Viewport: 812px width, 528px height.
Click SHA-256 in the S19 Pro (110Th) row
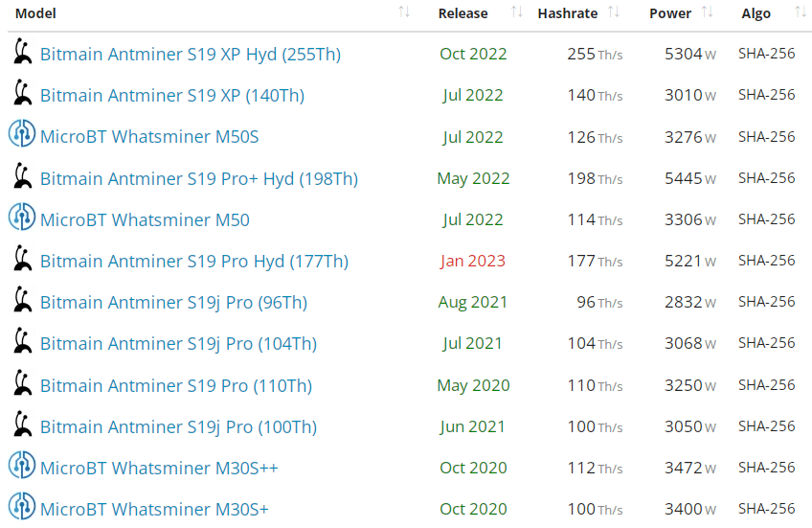tap(766, 385)
